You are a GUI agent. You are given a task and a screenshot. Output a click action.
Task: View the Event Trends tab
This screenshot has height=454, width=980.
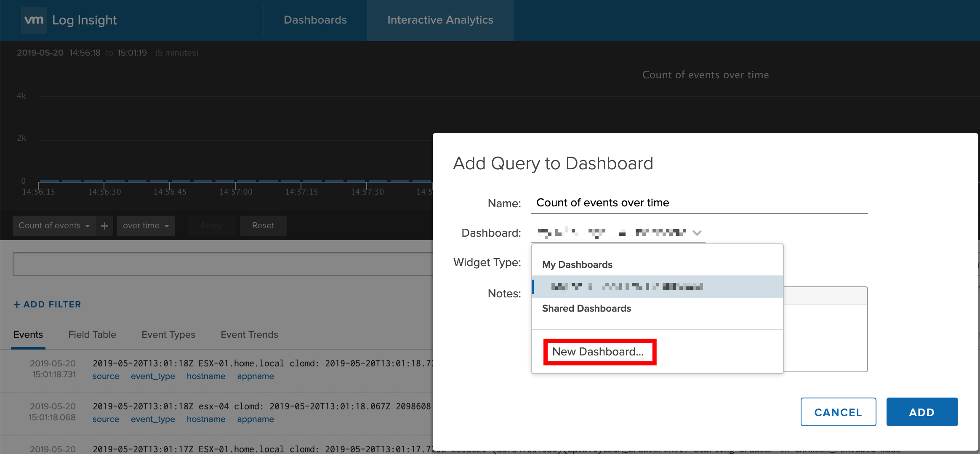click(x=249, y=335)
